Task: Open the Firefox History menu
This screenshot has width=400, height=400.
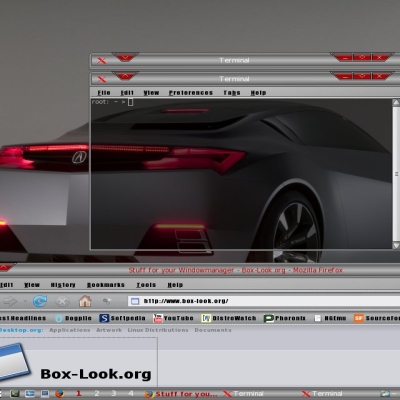Action: (x=63, y=285)
